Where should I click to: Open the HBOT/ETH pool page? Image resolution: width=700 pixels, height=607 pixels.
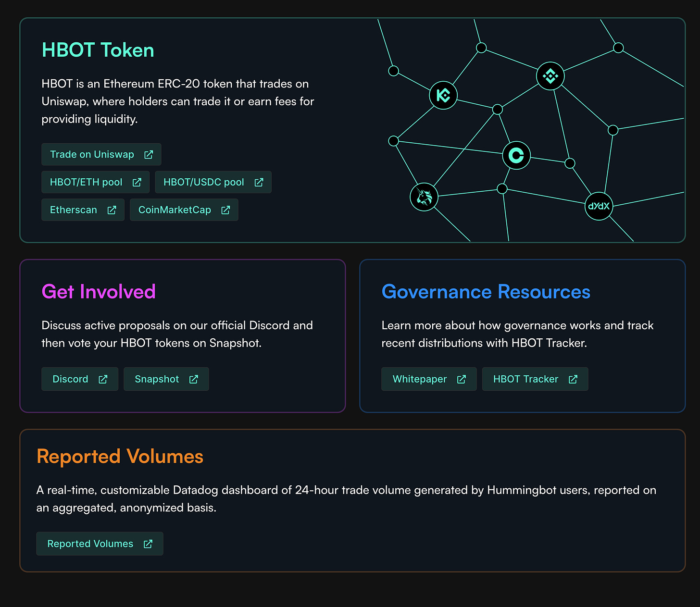(x=95, y=182)
